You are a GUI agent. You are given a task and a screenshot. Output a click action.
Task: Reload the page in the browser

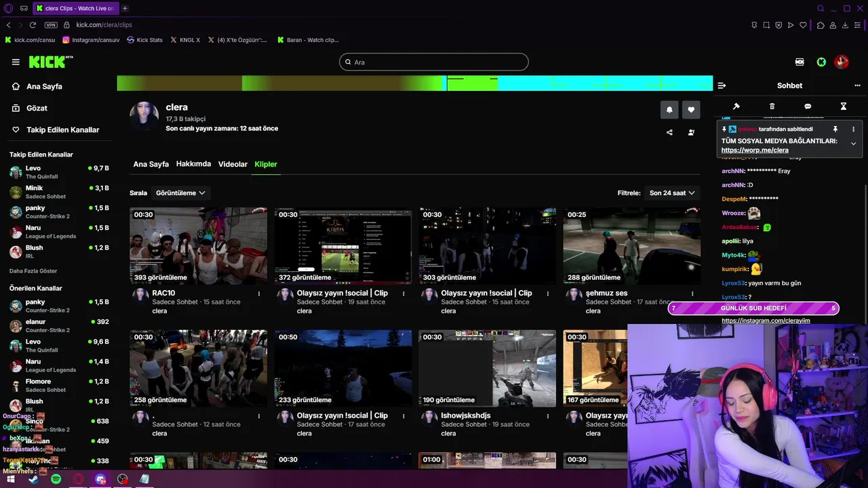[x=33, y=25]
